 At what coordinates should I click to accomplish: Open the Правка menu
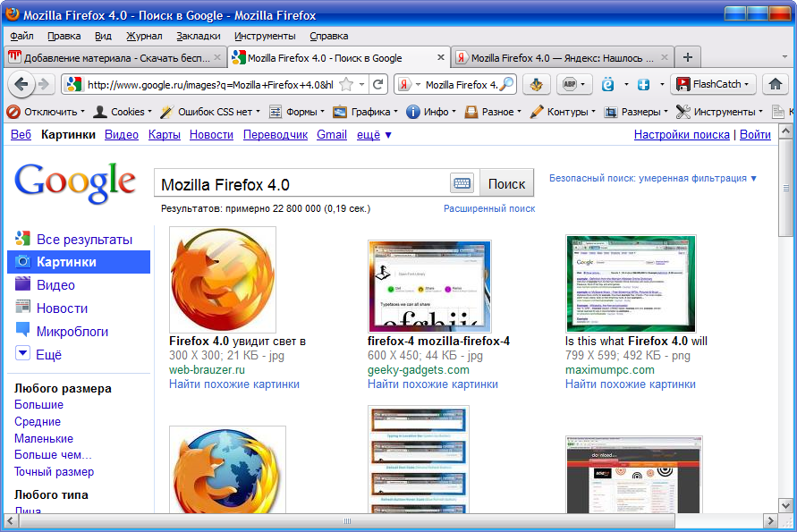(x=64, y=36)
